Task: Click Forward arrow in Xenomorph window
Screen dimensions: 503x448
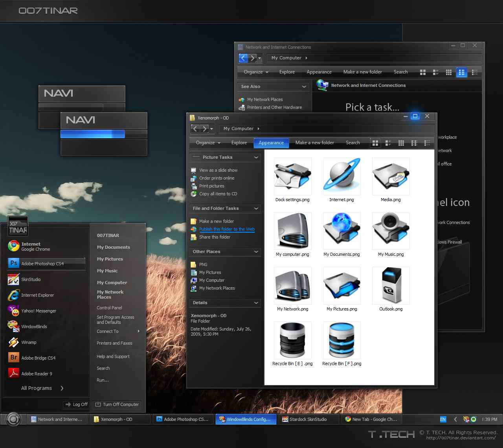Action: click(x=204, y=129)
